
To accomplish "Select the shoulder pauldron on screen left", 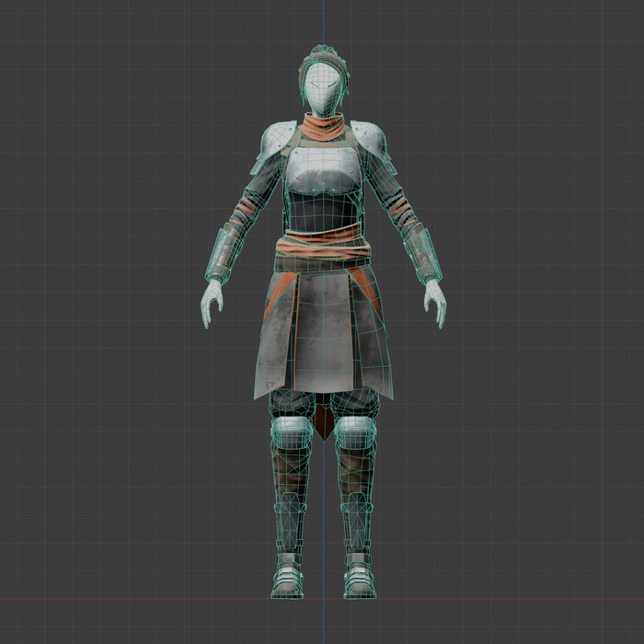I will (x=274, y=145).
